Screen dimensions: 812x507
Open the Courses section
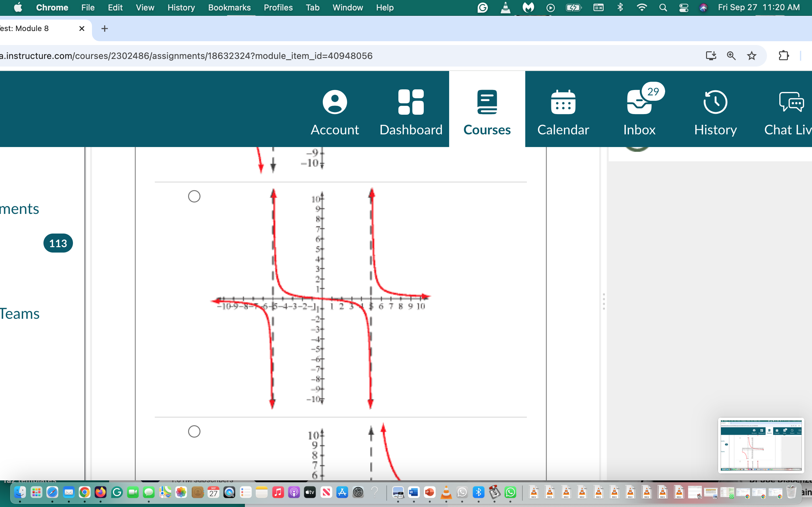pos(487,111)
